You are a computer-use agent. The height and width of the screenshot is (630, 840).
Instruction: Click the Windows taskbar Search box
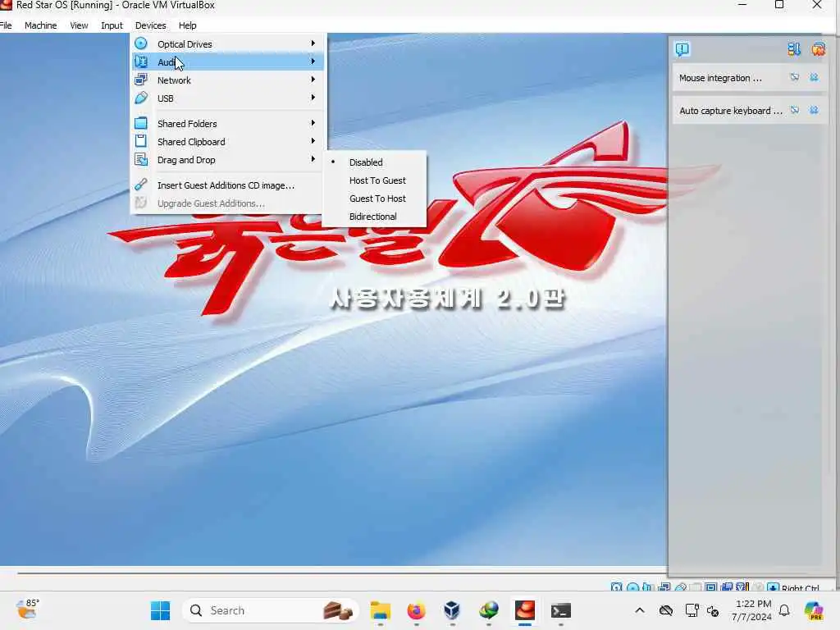pyautogui.click(x=271, y=610)
